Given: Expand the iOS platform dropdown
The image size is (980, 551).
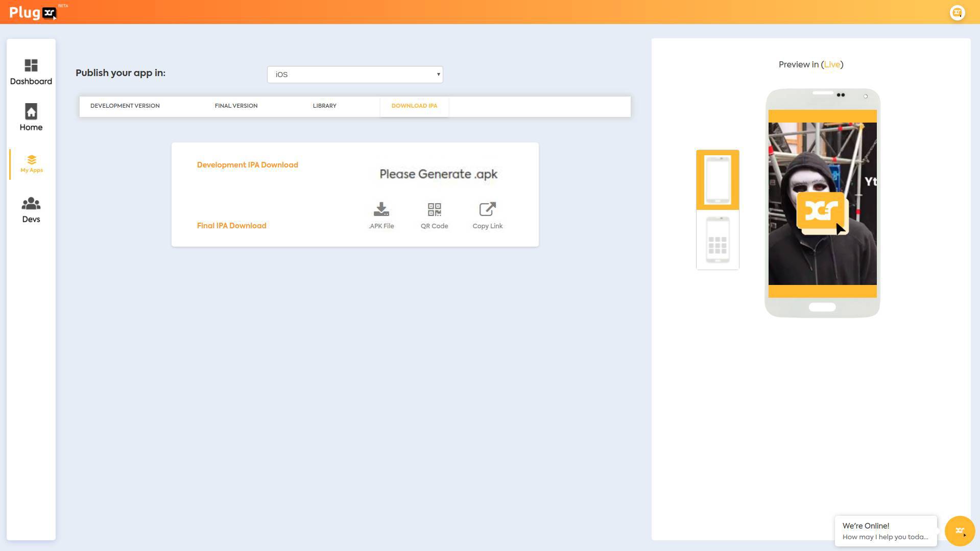Looking at the screenshot, I should click(354, 75).
